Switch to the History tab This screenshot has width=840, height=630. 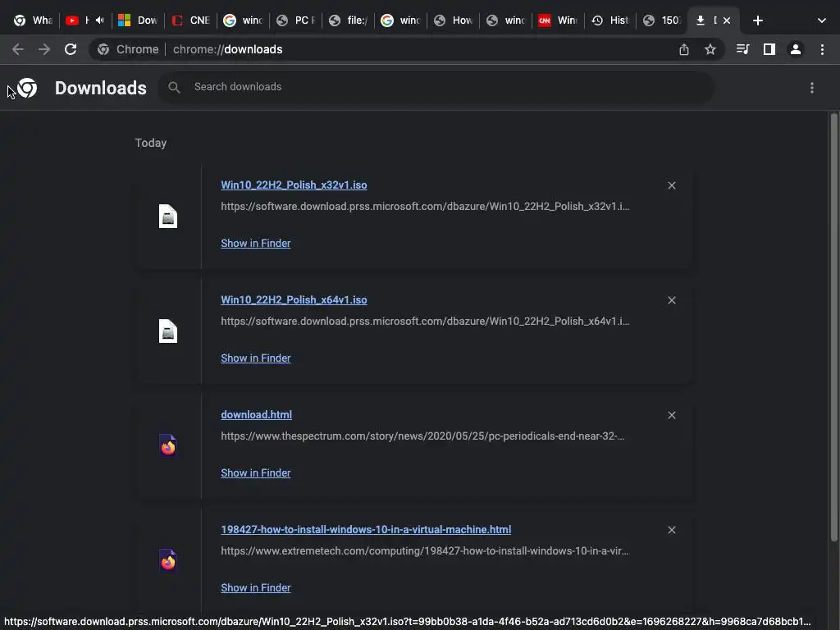tap(610, 21)
